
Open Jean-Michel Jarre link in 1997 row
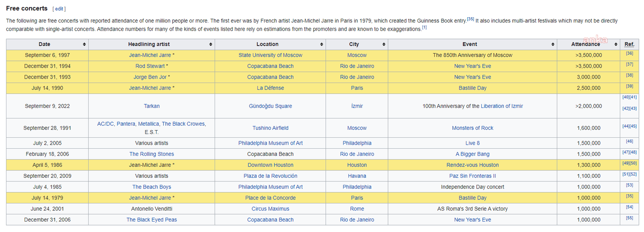[150, 55]
